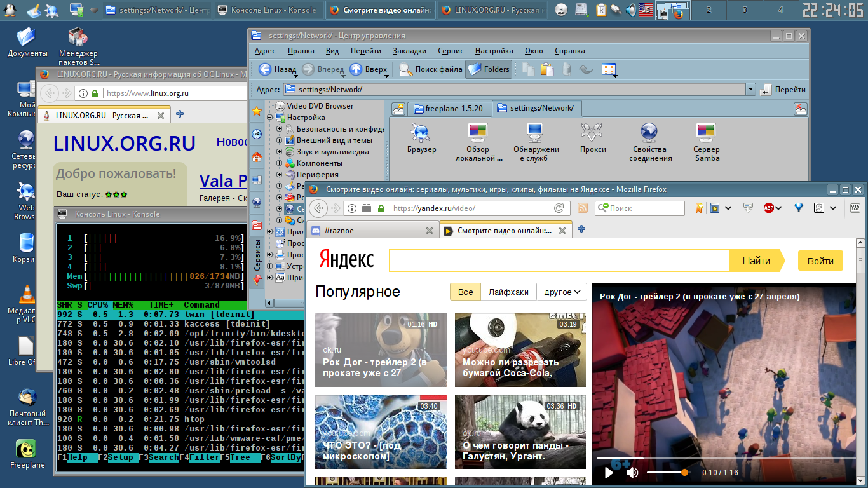868x488 pixels.
Task: Expand Звук и мультимедиа tree node
Action: click(x=279, y=152)
